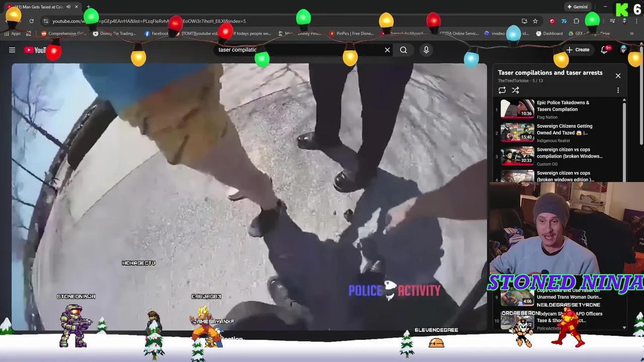This screenshot has width=644, height=362.
Task: Mute the tab via speaker icon
Action: [x=68, y=7]
